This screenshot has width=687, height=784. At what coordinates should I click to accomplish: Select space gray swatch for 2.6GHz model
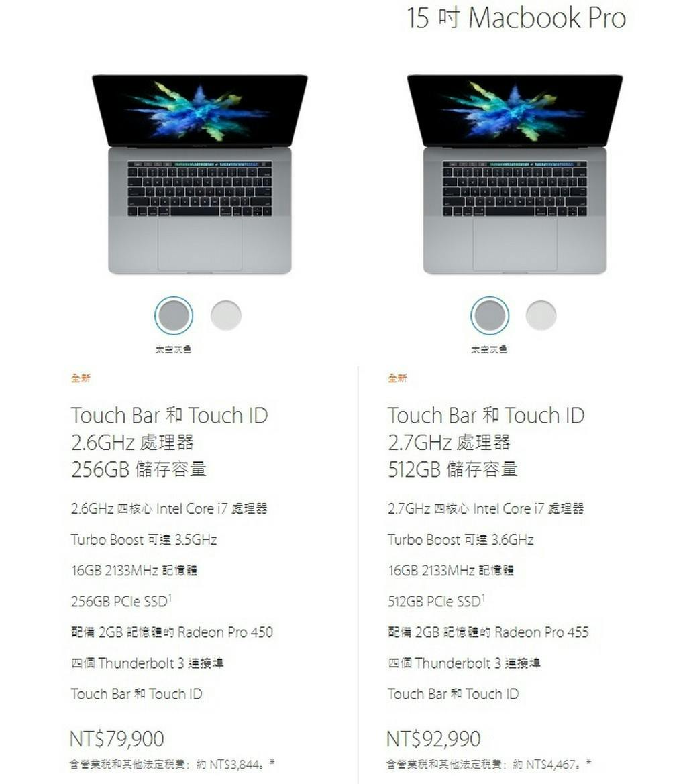[174, 315]
